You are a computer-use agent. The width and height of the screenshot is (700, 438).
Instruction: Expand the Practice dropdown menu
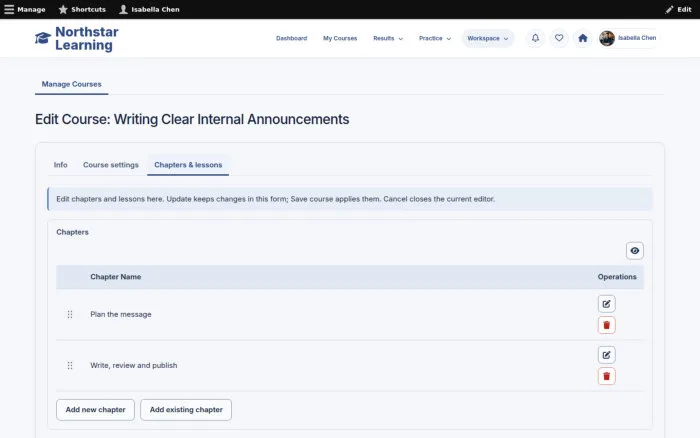point(435,38)
